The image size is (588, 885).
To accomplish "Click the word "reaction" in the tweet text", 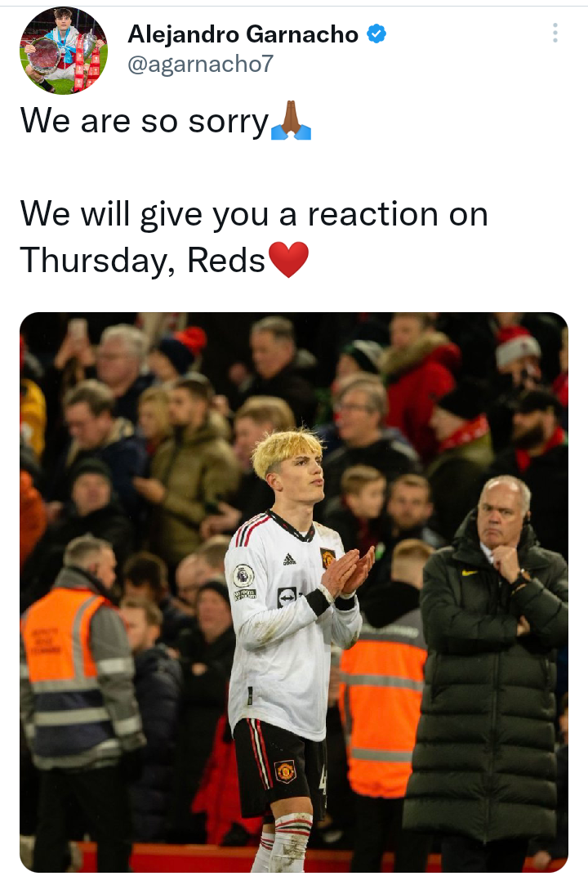I will coord(373,214).
